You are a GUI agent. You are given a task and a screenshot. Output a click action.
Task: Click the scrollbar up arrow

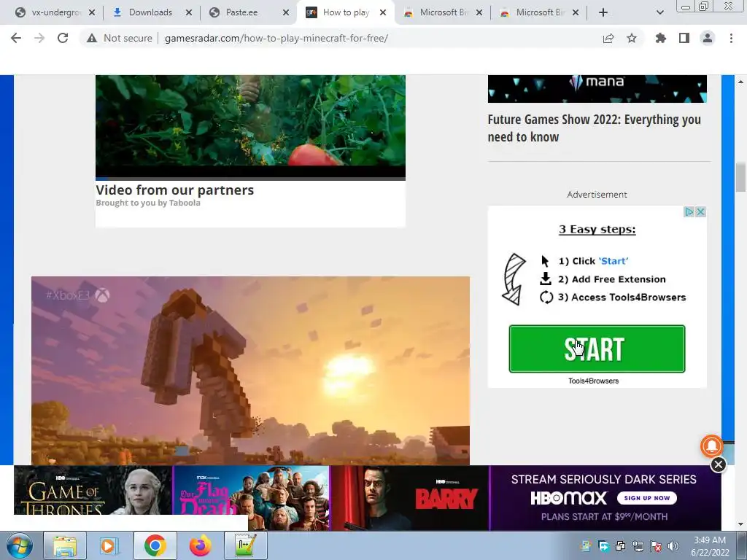click(x=740, y=82)
